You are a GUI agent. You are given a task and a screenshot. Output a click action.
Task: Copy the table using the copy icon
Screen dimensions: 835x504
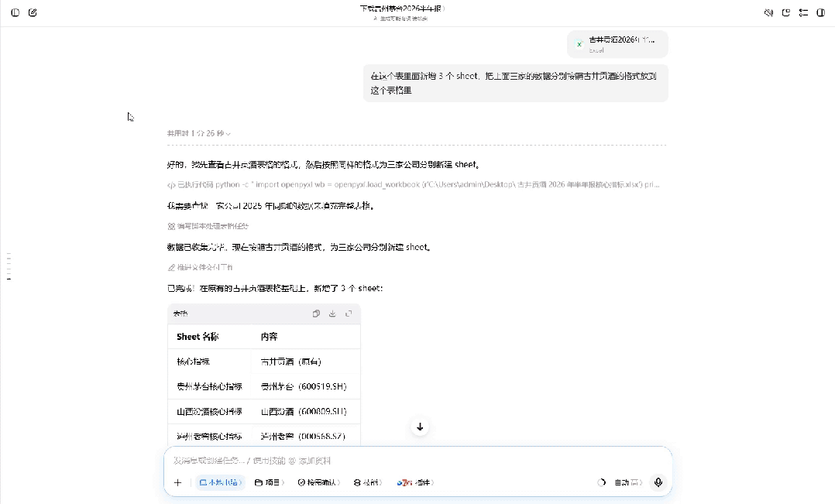(316, 314)
